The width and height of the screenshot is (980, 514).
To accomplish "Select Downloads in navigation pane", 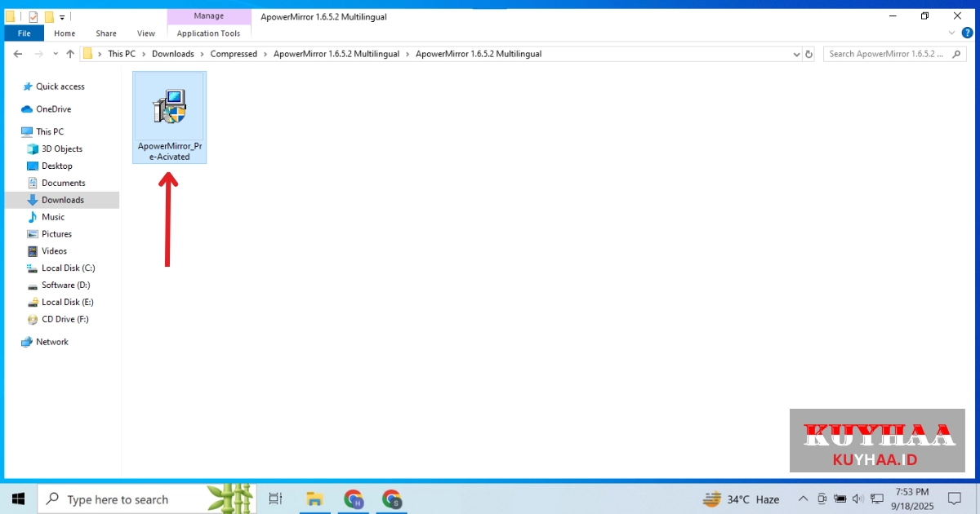I will pyautogui.click(x=62, y=200).
